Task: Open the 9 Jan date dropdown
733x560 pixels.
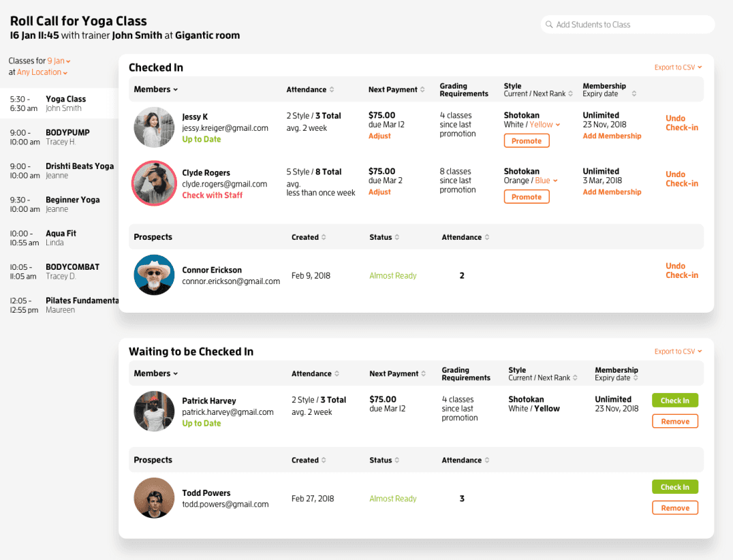Action: click(59, 61)
